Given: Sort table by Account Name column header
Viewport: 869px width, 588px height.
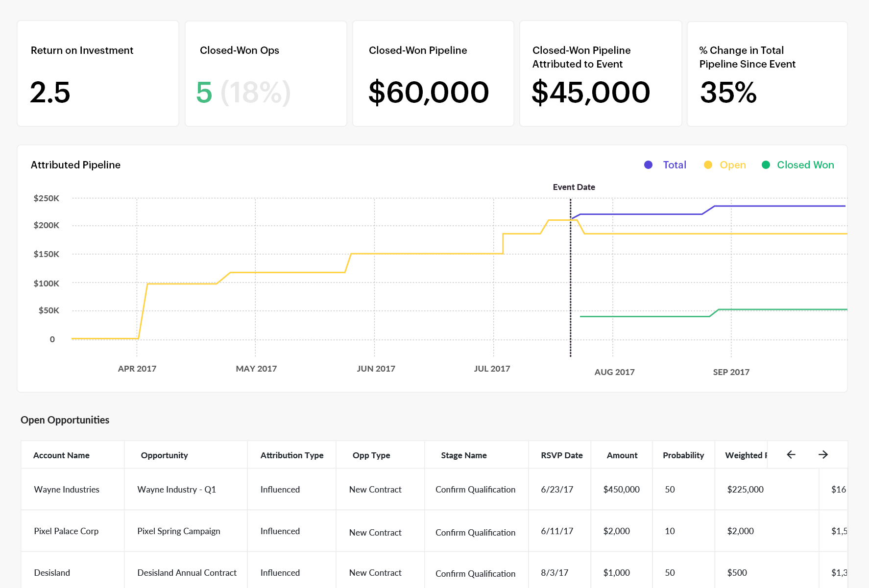Looking at the screenshot, I should click(61, 455).
